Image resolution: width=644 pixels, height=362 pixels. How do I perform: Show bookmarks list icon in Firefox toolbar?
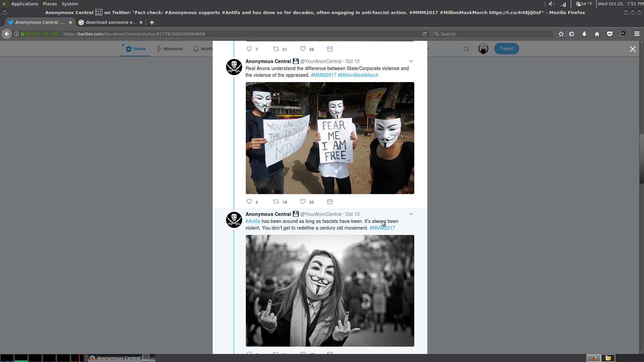(x=572, y=34)
